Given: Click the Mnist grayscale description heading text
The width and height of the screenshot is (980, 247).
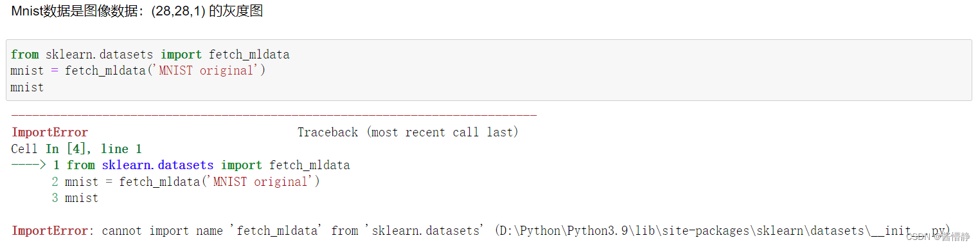Looking at the screenshot, I should pos(137,11).
